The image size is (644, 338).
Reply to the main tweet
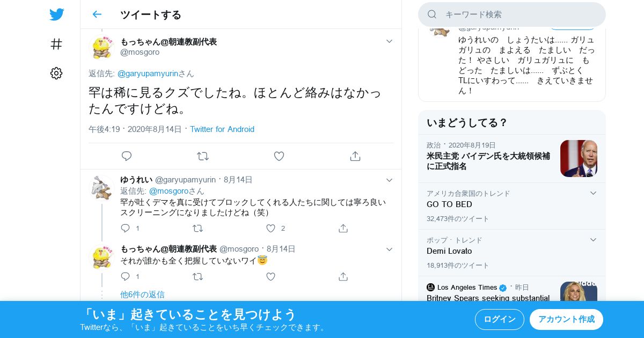(127, 156)
